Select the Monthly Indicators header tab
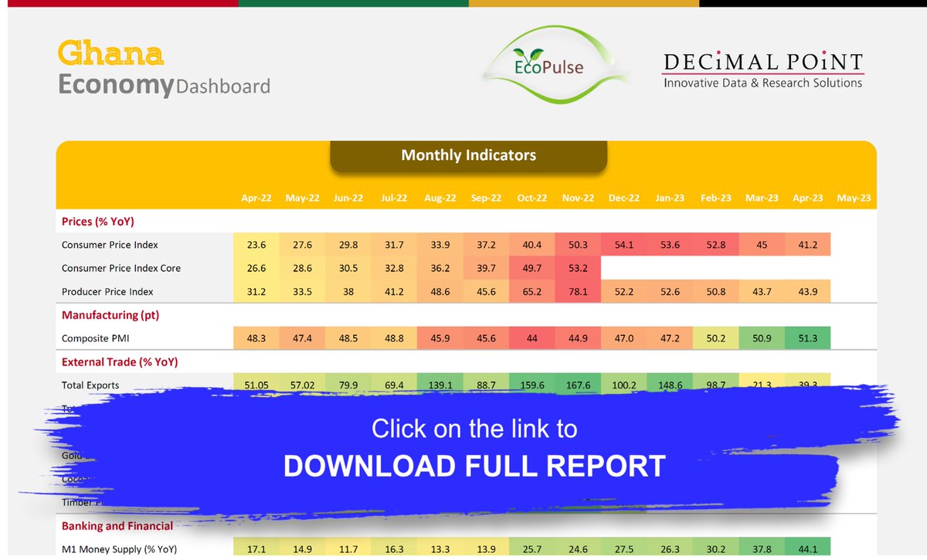The image size is (927, 560). click(x=468, y=155)
